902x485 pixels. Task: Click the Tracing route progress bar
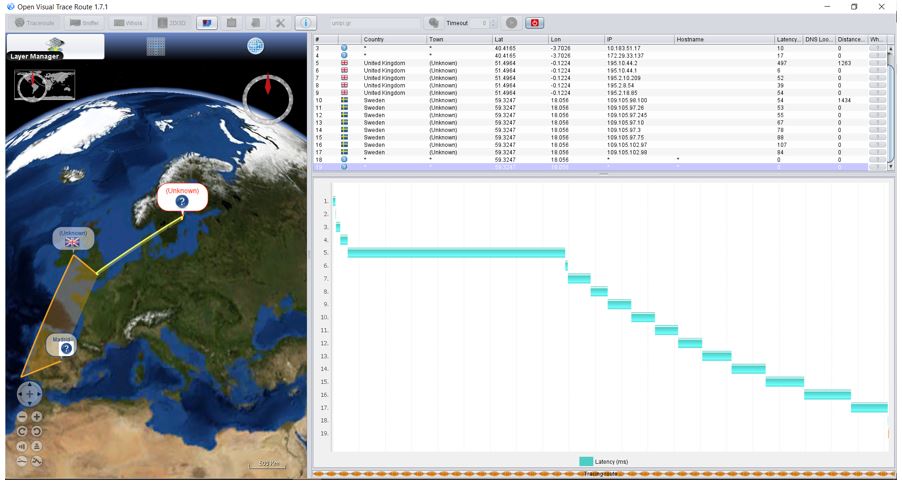[603, 474]
